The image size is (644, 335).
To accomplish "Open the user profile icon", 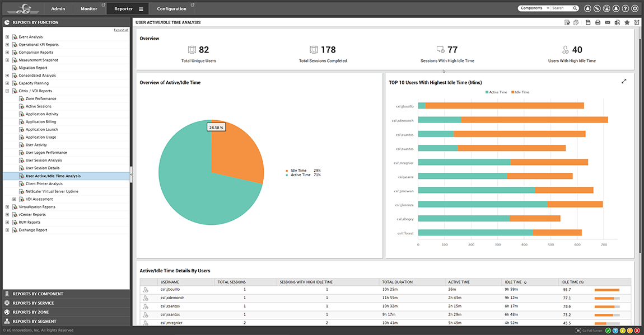I will (x=587, y=8).
